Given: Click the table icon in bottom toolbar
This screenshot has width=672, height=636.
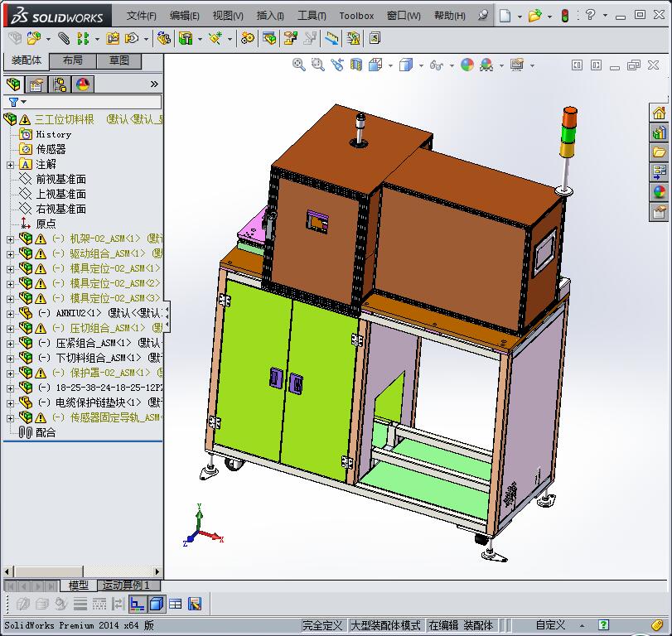Looking at the screenshot, I should [176, 604].
